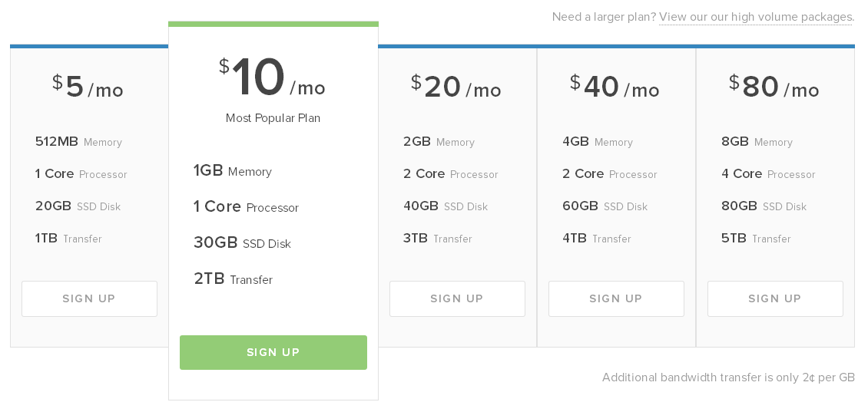Click the Most Popular Plan label
Screen dimensions: 868x412
(x=273, y=118)
